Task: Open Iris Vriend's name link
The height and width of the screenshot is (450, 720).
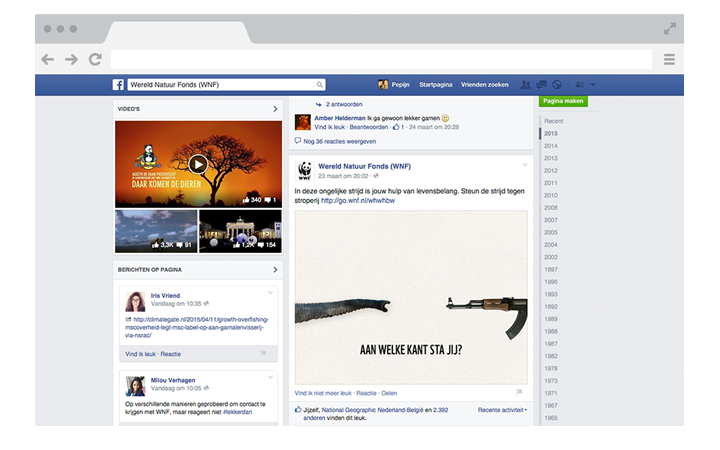Action: (165, 296)
